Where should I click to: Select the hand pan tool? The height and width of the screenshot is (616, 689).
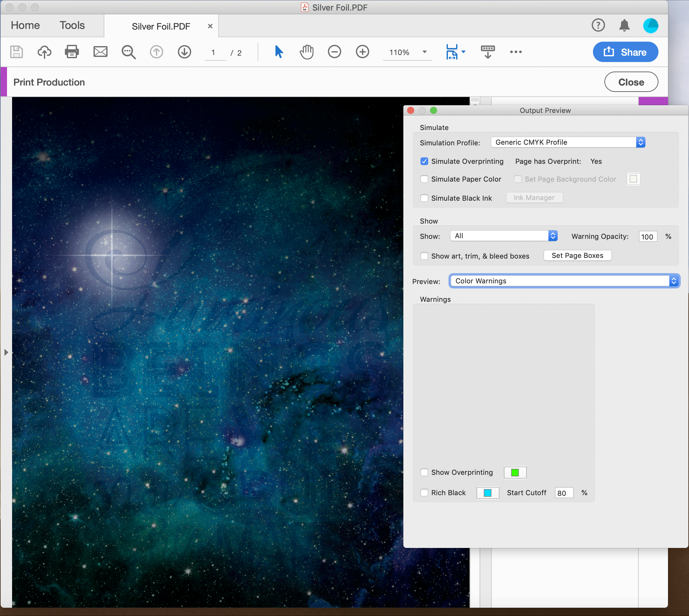click(x=306, y=52)
